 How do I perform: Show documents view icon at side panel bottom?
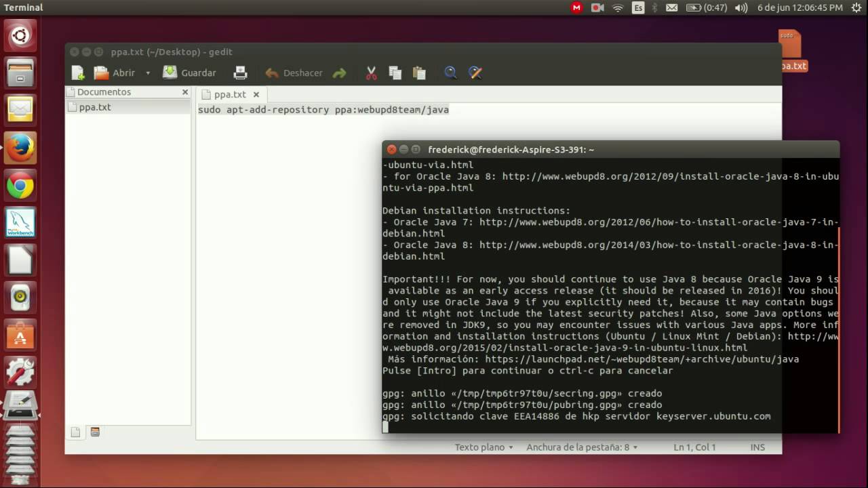point(75,432)
